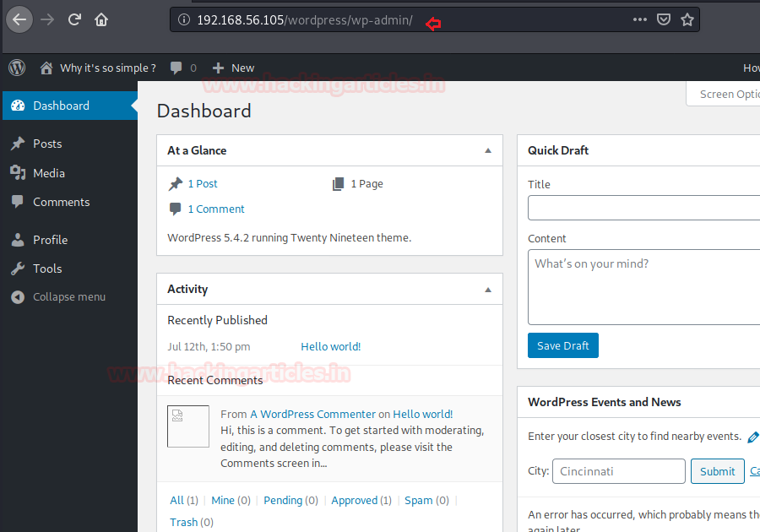Image resolution: width=760 pixels, height=532 pixels.
Task: Open the Screen Options dropdown
Action: 728,94
